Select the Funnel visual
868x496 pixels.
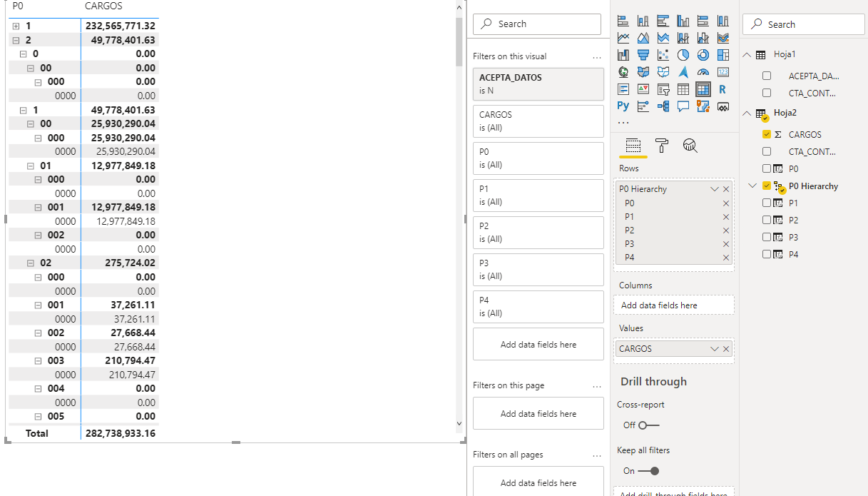pos(643,55)
